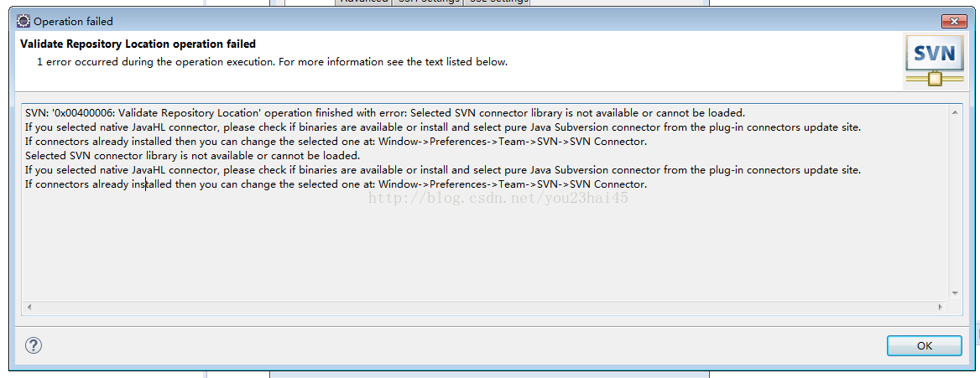Click the heading "Validate Repository Location operation failed"
This screenshot has width=980, height=378.
[138, 44]
